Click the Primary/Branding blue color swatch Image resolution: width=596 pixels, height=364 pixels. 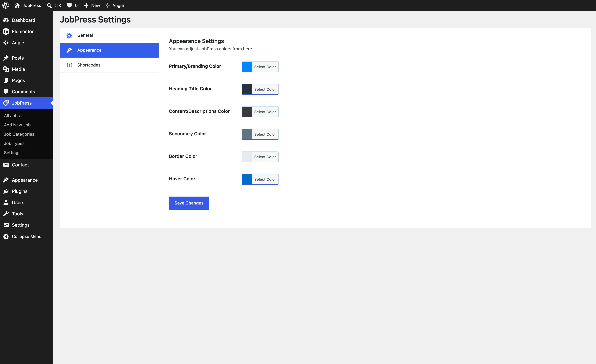tap(247, 67)
